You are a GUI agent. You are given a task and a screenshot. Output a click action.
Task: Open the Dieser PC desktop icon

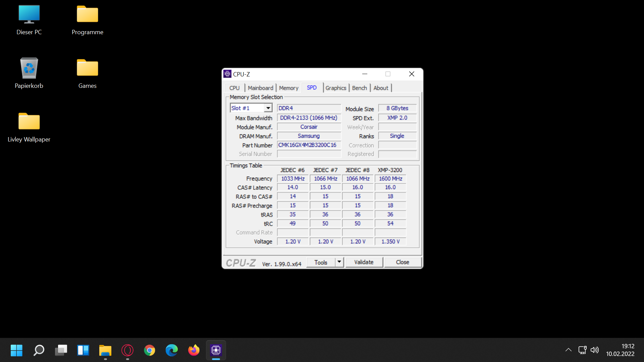click(29, 15)
